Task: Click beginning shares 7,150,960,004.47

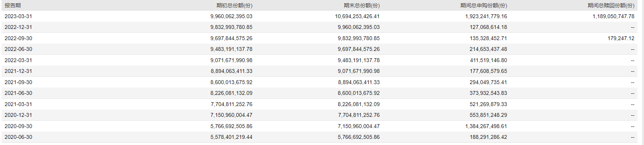Action: pos(231,115)
